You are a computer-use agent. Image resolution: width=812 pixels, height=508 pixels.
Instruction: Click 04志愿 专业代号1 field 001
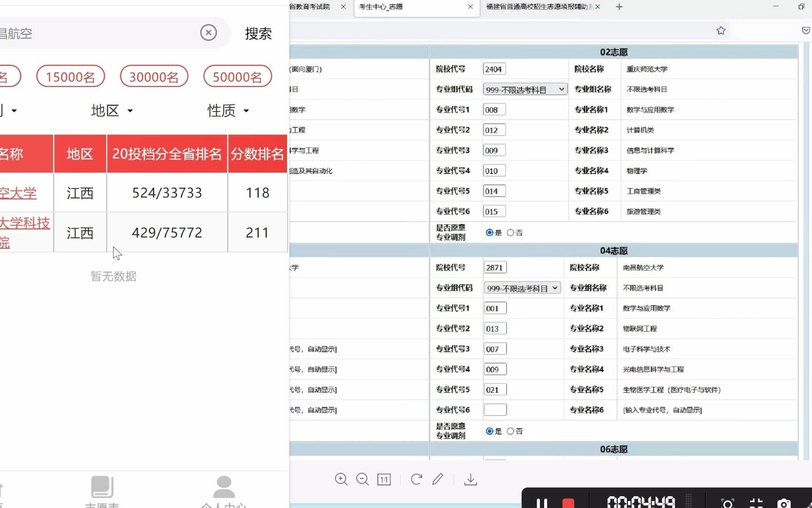495,309
